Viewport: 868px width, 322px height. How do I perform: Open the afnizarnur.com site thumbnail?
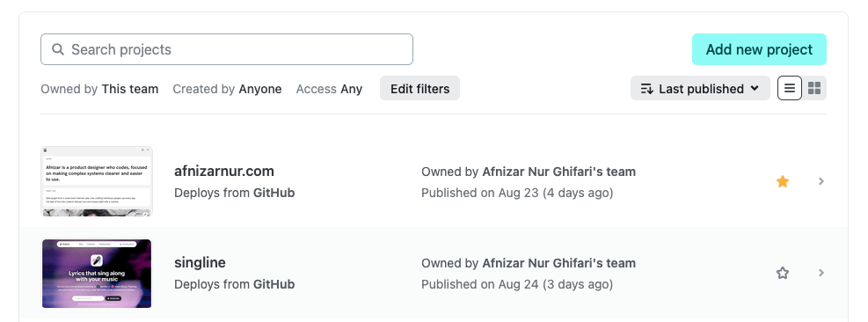pos(97,181)
